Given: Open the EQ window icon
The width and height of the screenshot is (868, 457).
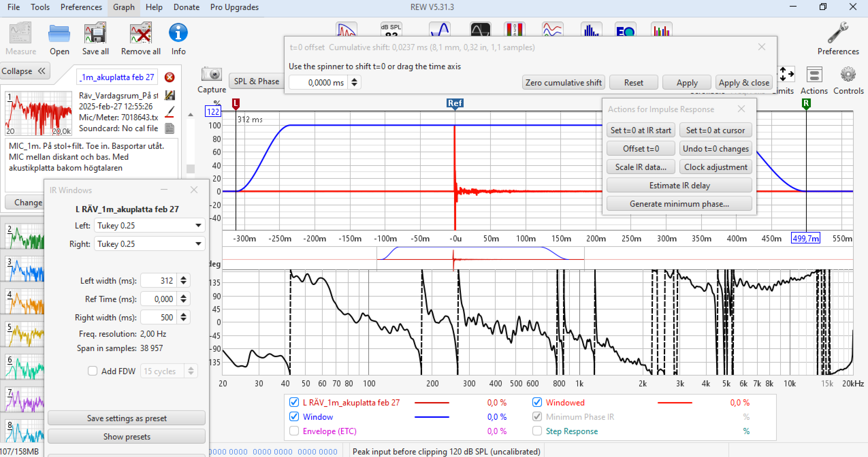Looking at the screenshot, I should 625,30.
